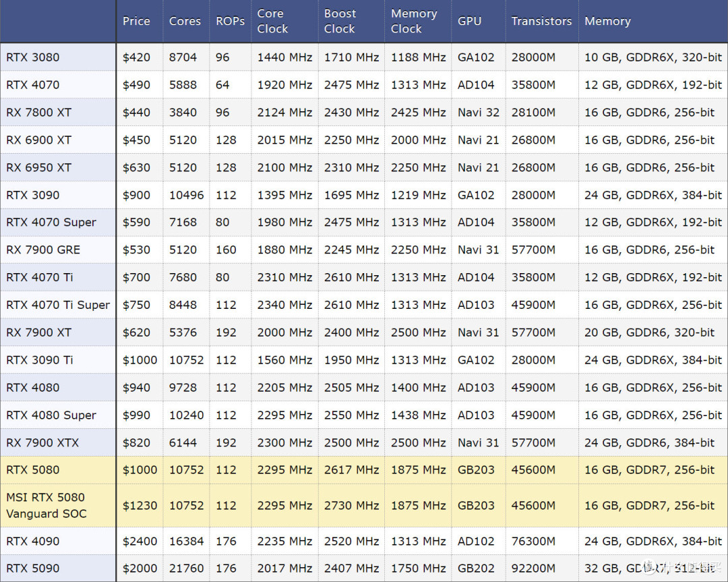Screen dimensions: 728x582
Task: Select the RTX 3090 Ti row name
Action: pyautogui.click(x=40, y=360)
